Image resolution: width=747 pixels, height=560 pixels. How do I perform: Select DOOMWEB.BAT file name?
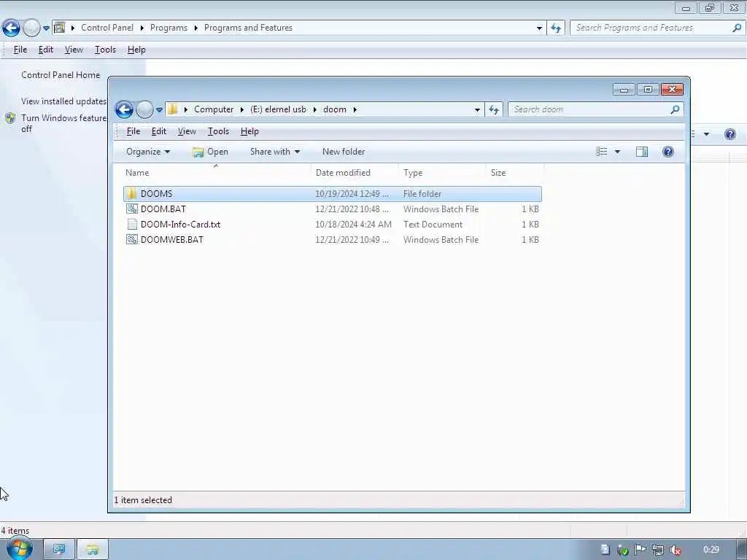172,239
